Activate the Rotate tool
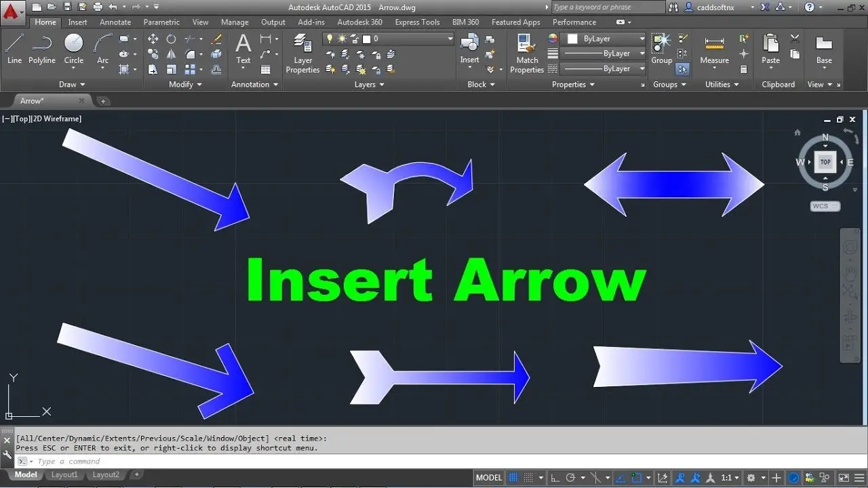Image resolution: width=868 pixels, height=488 pixels. (x=172, y=39)
